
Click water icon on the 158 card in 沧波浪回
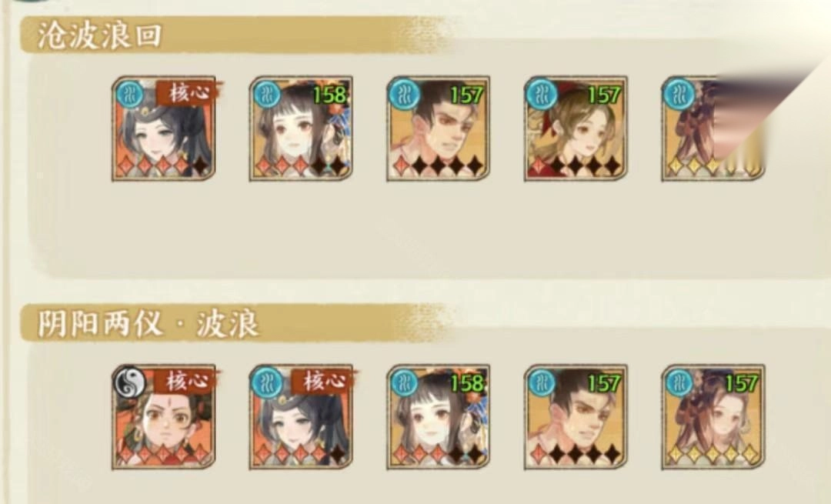coord(267,95)
